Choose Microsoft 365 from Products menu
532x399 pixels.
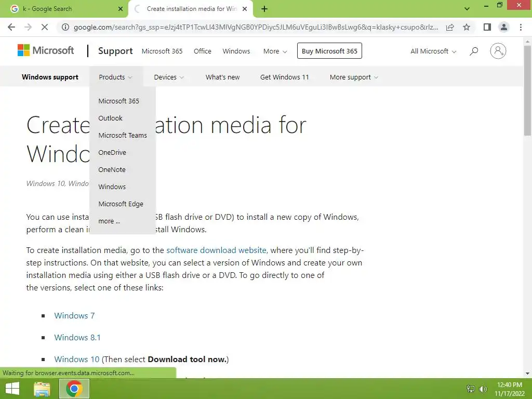pos(119,101)
